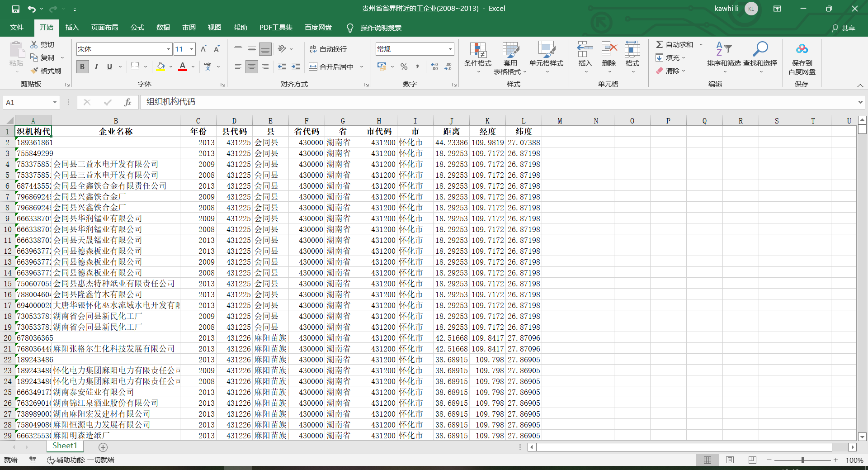Click the percent style icon
The image size is (868, 470).
point(404,66)
